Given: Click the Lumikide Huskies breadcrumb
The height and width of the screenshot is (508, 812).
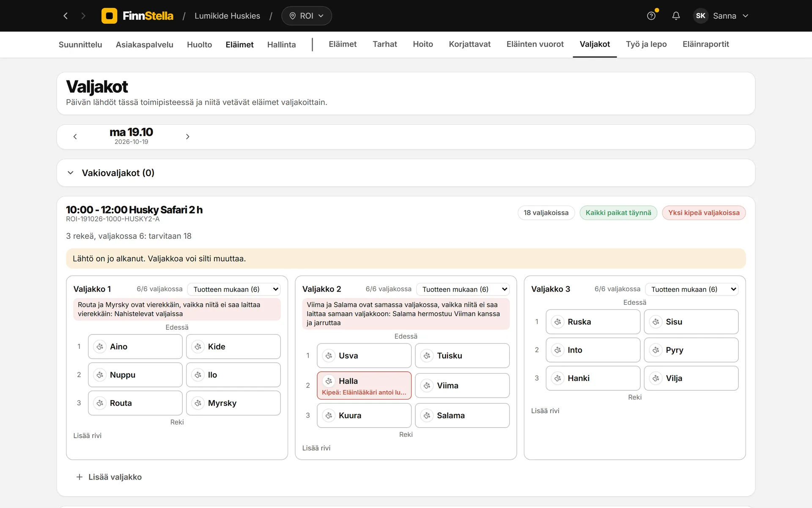Looking at the screenshot, I should (x=228, y=16).
